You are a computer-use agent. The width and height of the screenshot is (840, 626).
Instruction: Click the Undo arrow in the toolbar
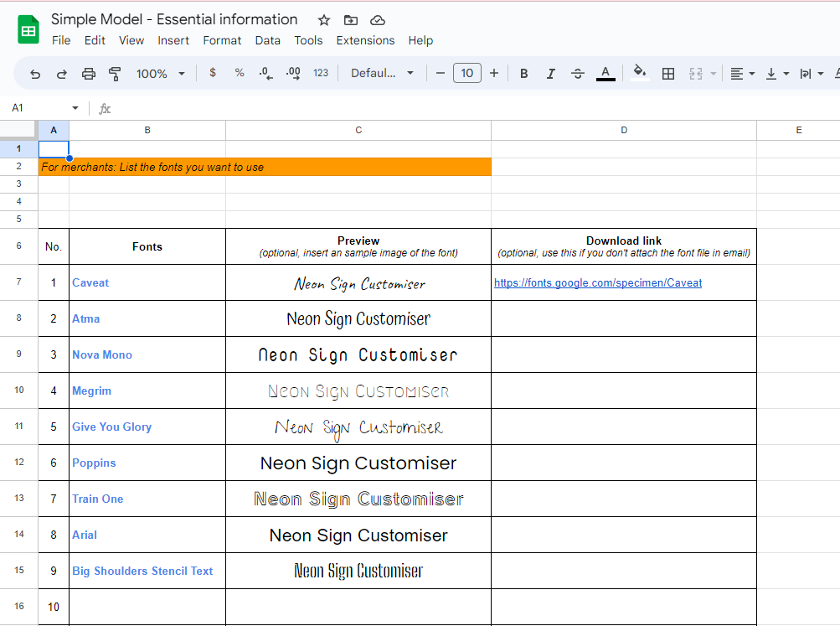pyautogui.click(x=35, y=74)
